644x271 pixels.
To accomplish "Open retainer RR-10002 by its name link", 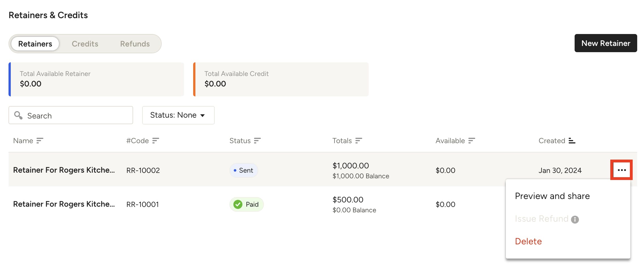I will click(x=64, y=170).
